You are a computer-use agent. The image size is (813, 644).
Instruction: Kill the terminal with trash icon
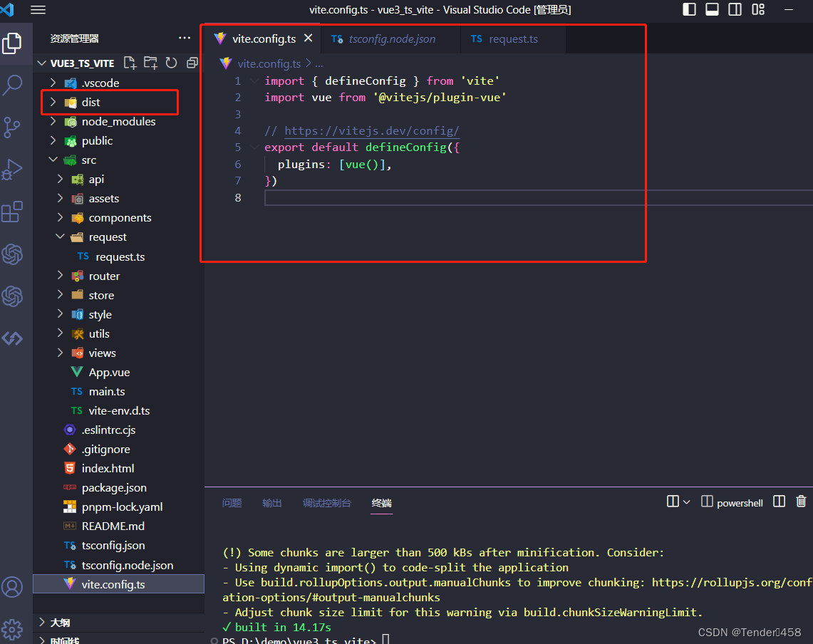click(801, 502)
